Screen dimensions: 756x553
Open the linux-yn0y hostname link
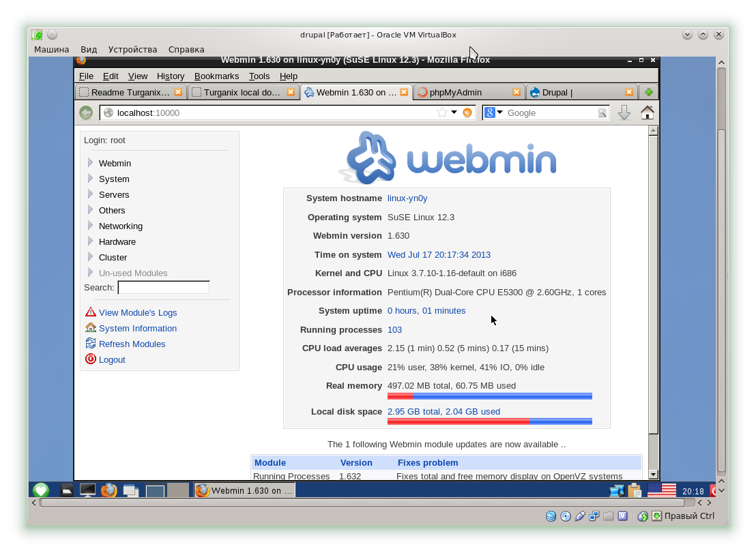(x=407, y=198)
